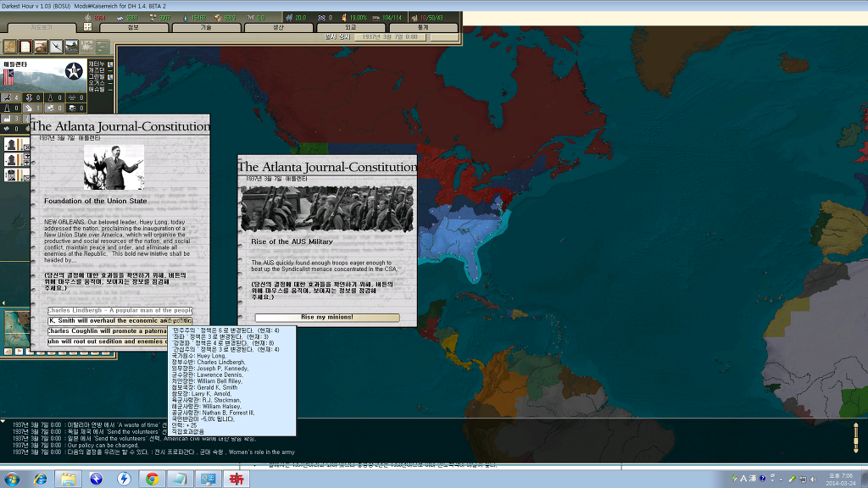
Task: Select the tank land units toolbar icon
Action: tap(41, 47)
